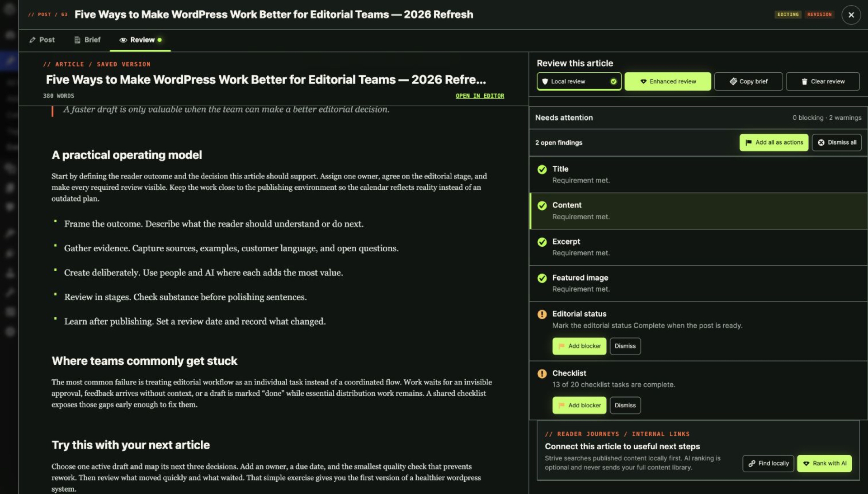The image size is (868, 494).
Task: Click the Checklist warning icon
Action: pyautogui.click(x=542, y=374)
